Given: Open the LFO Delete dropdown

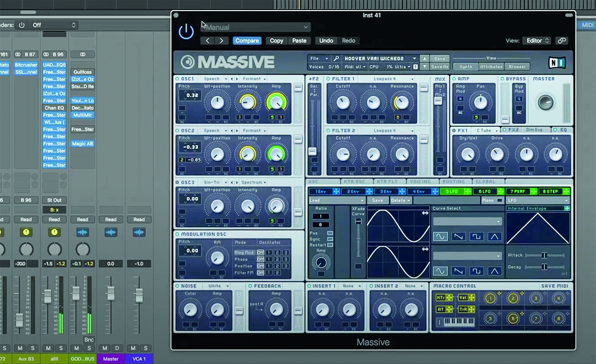Looking at the screenshot, I should pyautogui.click(x=401, y=200).
